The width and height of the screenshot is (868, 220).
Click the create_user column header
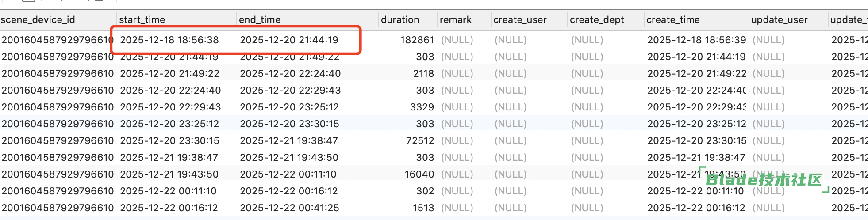pos(520,20)
